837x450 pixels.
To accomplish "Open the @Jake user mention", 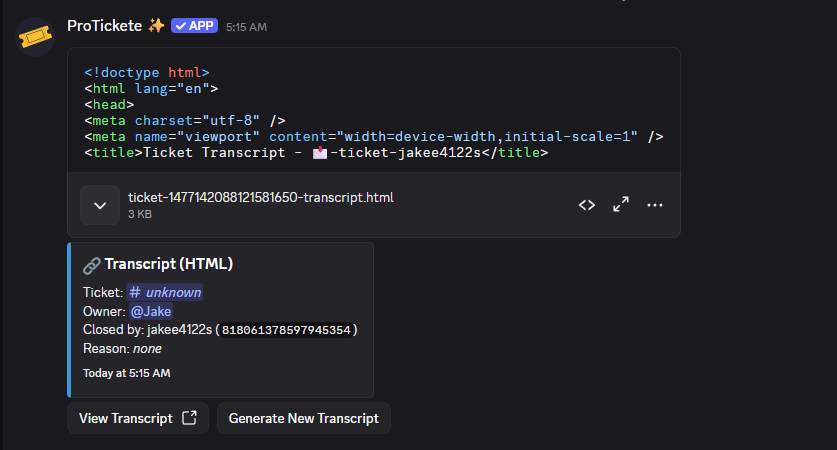I will (x=151, y=311).
